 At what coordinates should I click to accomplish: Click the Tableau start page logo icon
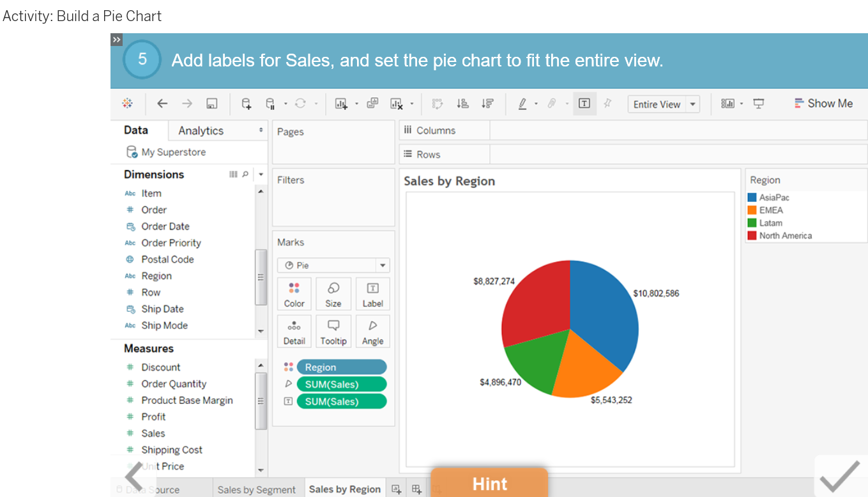[127, 103]
